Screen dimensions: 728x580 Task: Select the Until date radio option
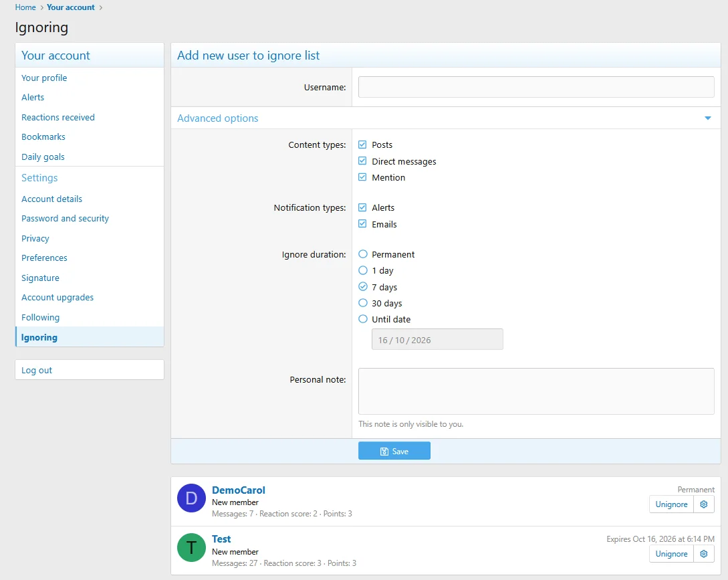pos(363,319)
